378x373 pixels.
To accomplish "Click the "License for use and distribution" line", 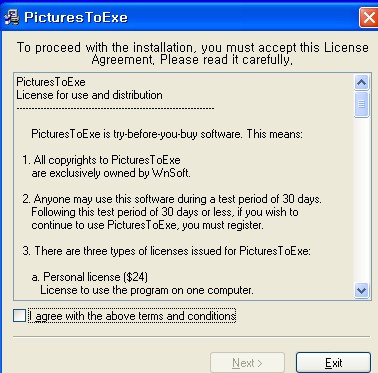I will (x=89, y=95).
